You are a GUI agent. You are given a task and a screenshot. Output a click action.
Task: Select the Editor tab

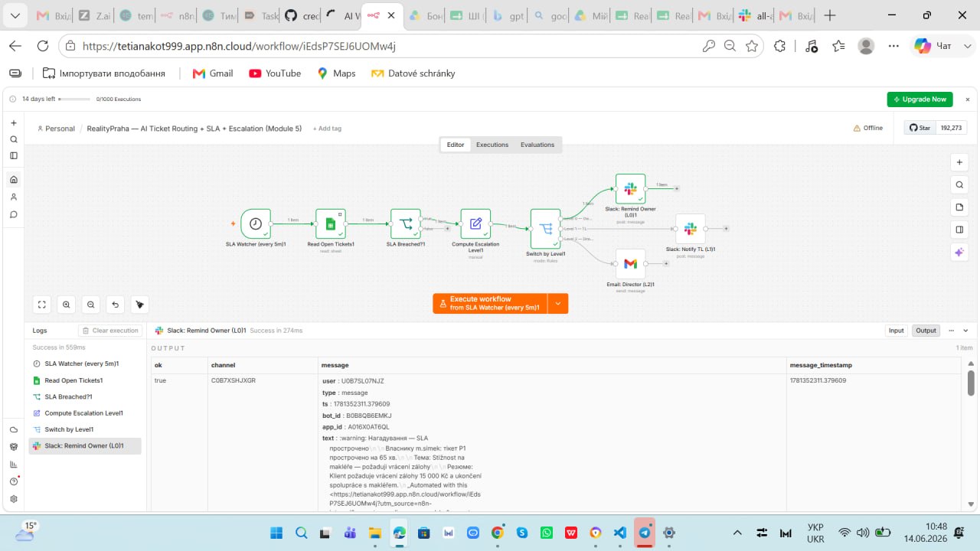click(456, 145)
